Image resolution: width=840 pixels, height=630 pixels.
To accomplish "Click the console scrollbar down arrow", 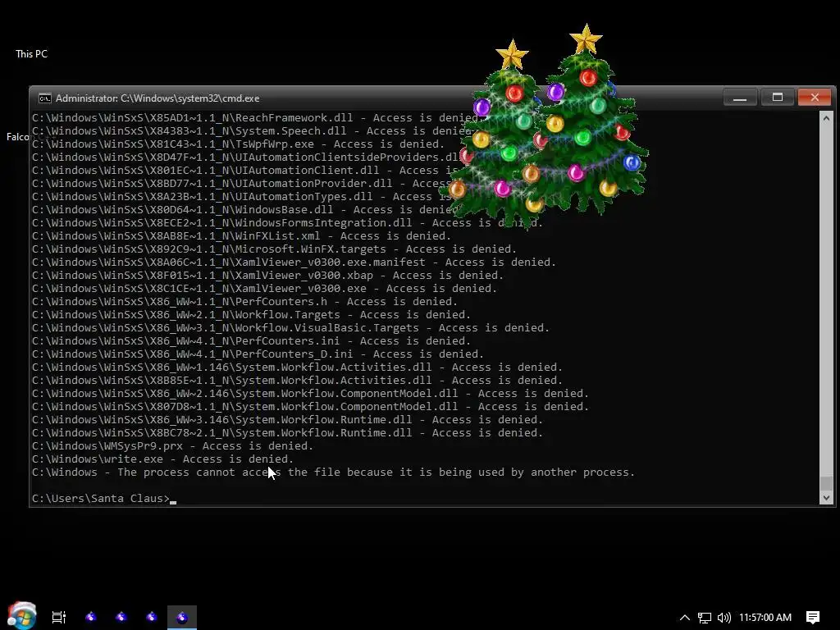I will point(826,498).
